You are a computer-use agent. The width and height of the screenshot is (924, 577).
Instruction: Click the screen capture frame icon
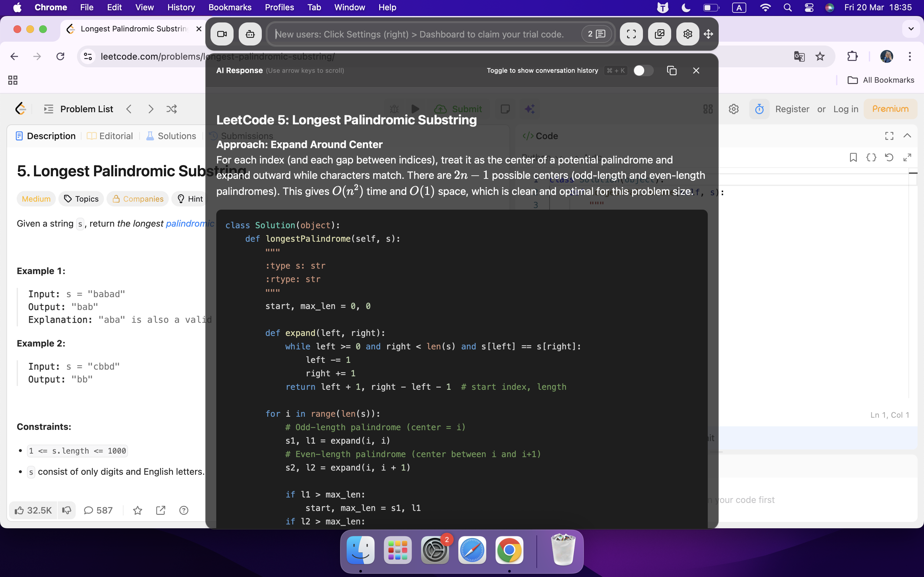(x=631, y=34)
